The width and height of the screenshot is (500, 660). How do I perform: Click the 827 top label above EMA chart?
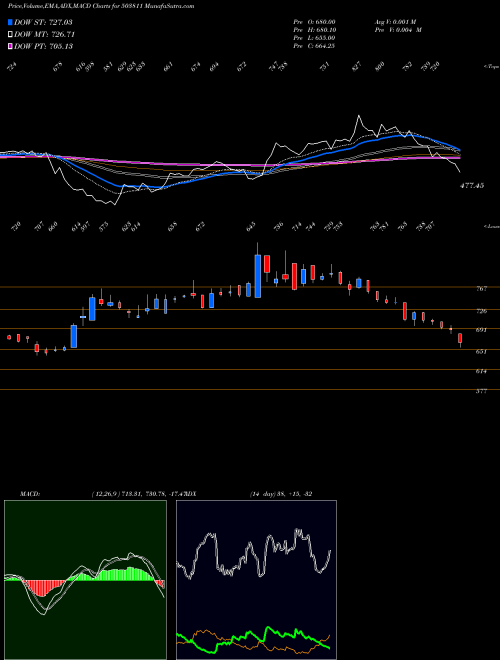pos(357,67)
